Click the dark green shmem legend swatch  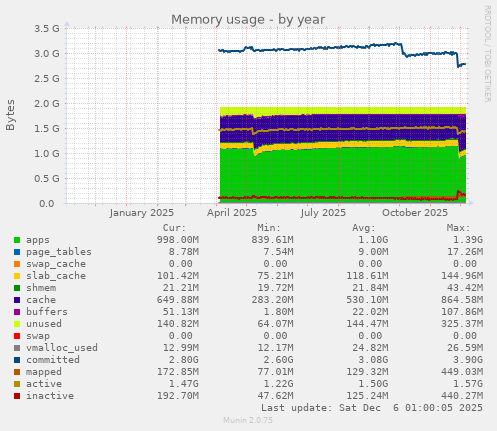tap(17, 288)
